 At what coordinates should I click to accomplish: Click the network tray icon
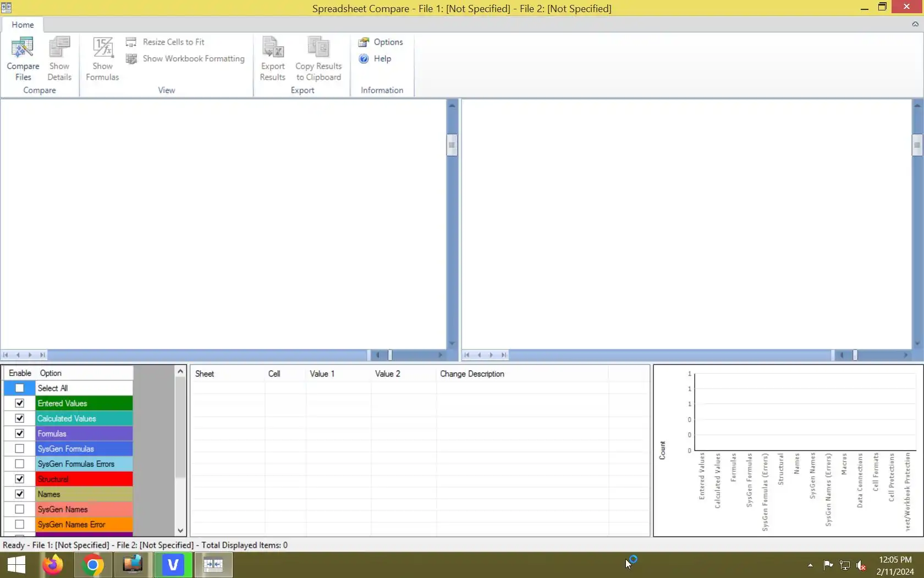[845, 565]
